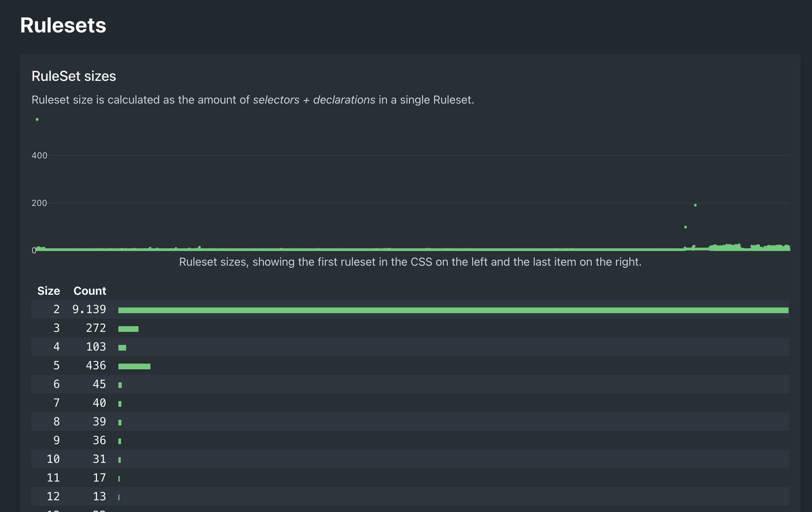This screenshot has width=812, height=512.
Task: Click the 200 y-axis label
Action: click(39, 203)
